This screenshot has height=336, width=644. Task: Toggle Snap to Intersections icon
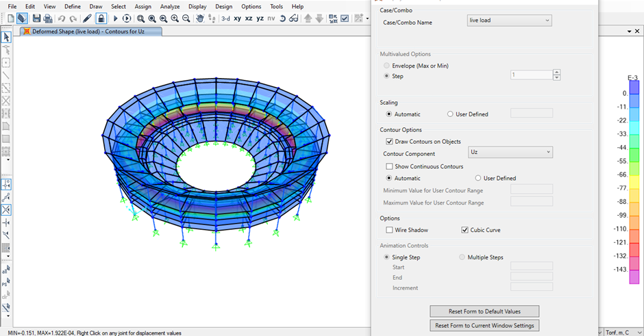tap(6, 210)
